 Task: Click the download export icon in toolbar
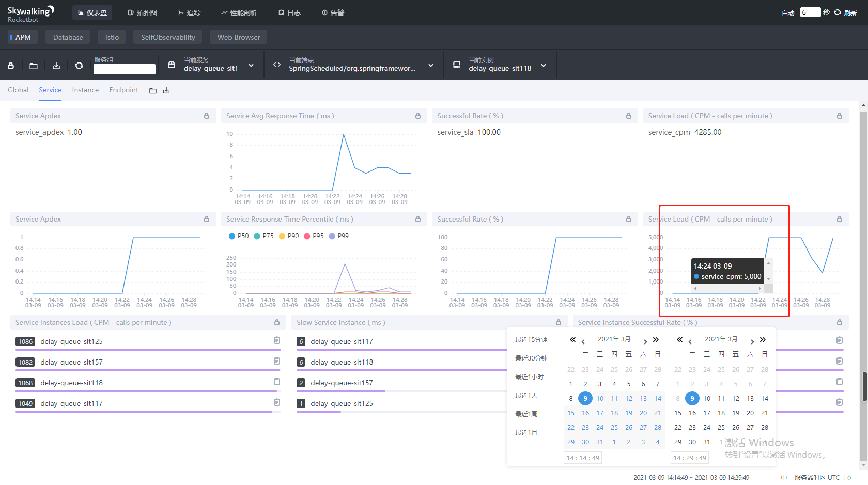tap(56, 66)
